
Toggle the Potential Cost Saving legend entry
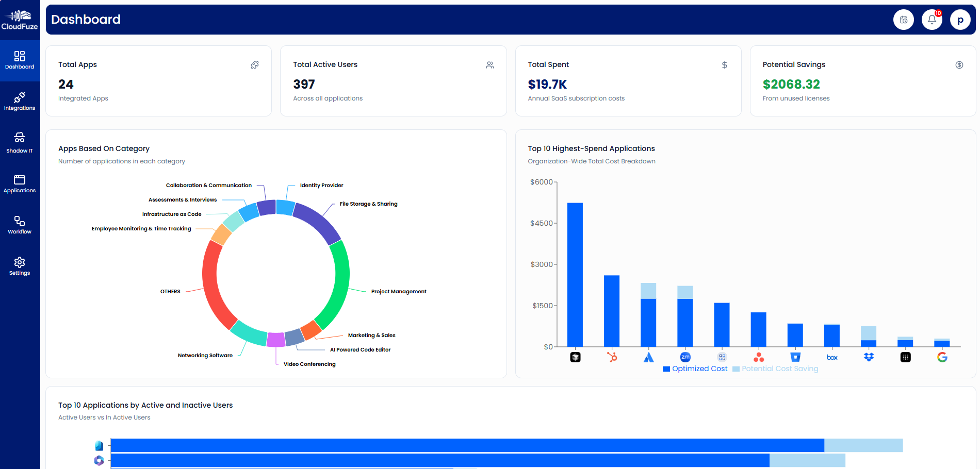pyautogui.click(x=775, y=368)
